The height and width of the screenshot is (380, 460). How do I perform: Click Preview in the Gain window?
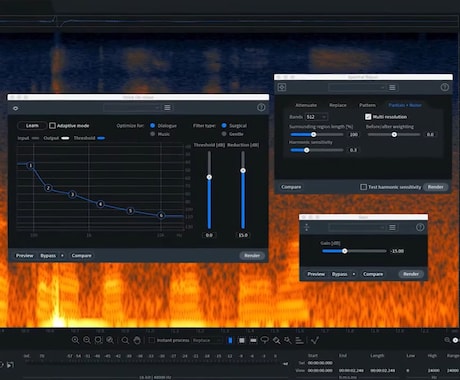[x=316, y=274]
